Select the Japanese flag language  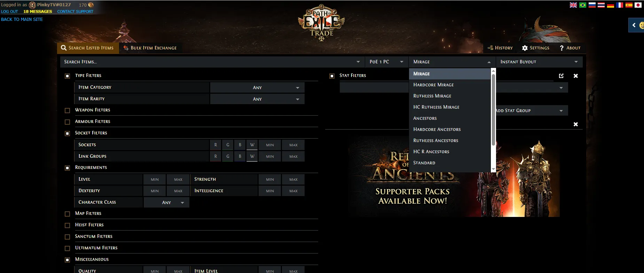[x=638, y=5]
